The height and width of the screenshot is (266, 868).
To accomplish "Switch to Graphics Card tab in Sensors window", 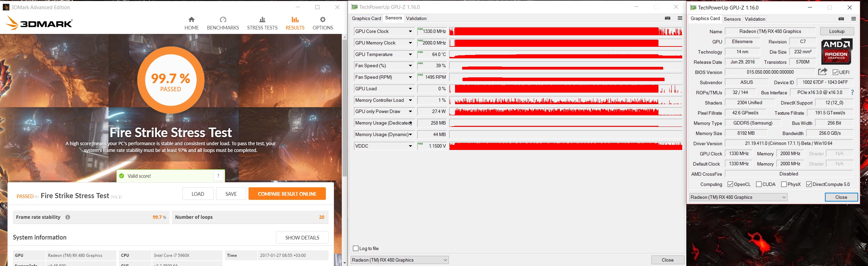I will point(366,18).
